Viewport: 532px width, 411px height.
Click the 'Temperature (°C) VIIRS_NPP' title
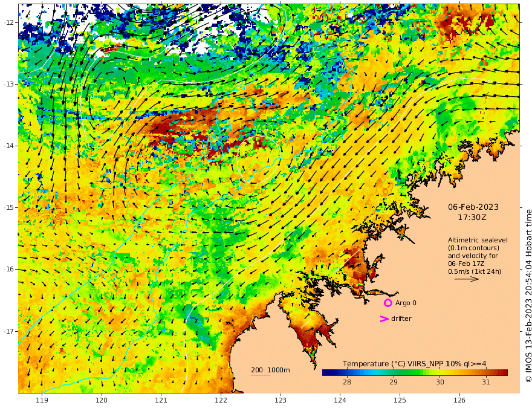(392, 364)
